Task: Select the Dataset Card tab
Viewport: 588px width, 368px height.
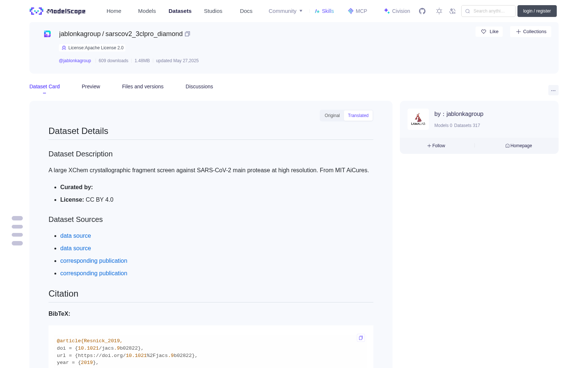Action: [x=44, y=86]
